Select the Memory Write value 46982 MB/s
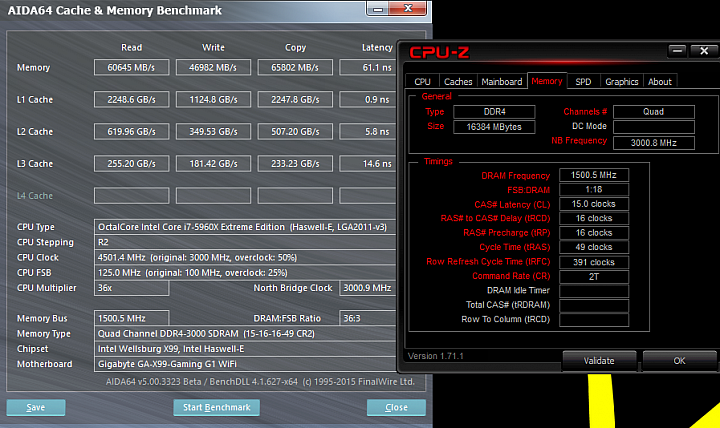Viewport: 720px width, 428px height. click(x=213, y=68)
